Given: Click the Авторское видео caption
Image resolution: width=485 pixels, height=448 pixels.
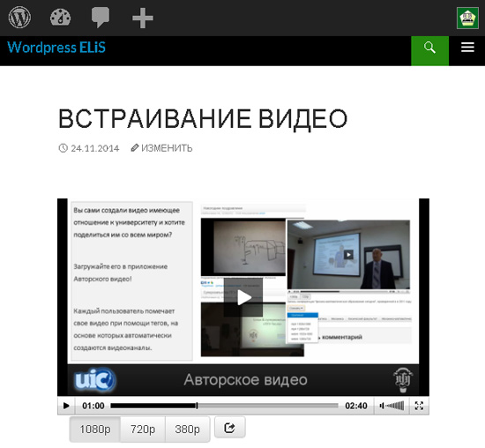Looking at the screenshot, I should point(246,380).
